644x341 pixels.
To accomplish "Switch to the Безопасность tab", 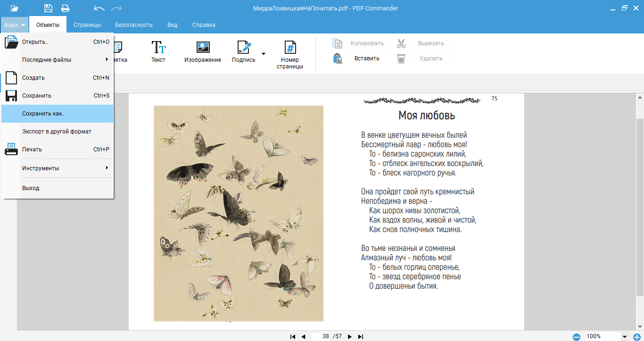I will click(134, 25).
